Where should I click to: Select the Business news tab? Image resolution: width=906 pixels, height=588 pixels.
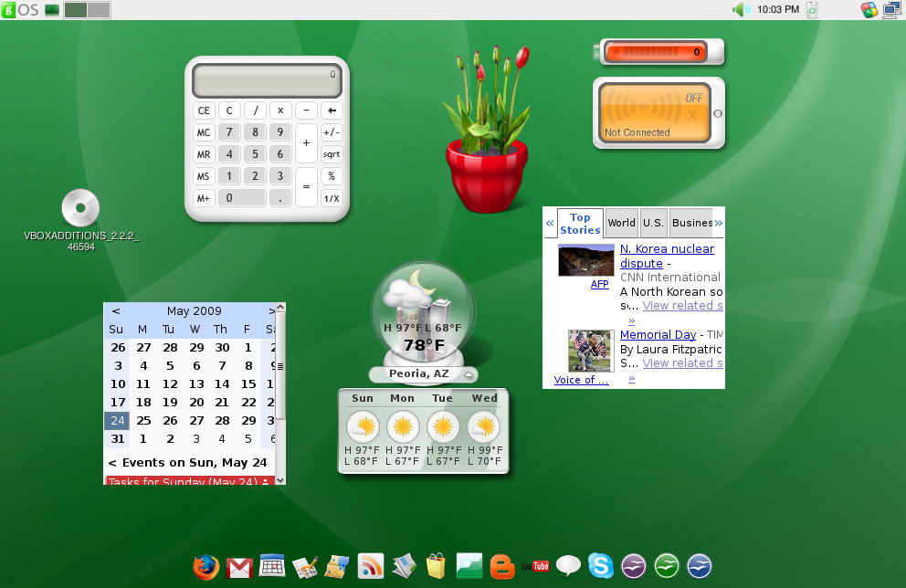(691, 223)
